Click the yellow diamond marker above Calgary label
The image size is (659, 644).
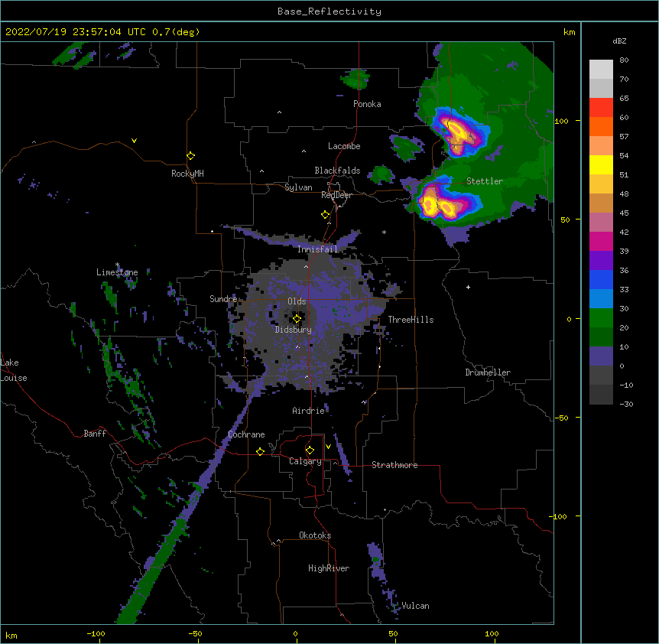pos(310,450)
